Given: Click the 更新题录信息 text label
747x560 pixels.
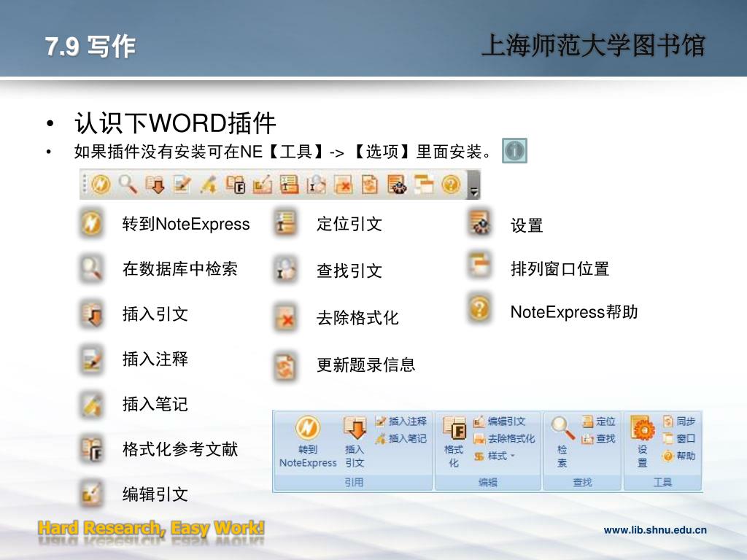Looking at the screenshot, I should pos(366,365).
